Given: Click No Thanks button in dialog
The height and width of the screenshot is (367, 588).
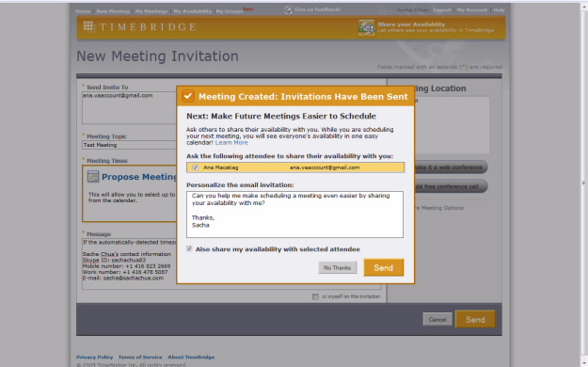Looking at the screenshot, I should (338, 267).
